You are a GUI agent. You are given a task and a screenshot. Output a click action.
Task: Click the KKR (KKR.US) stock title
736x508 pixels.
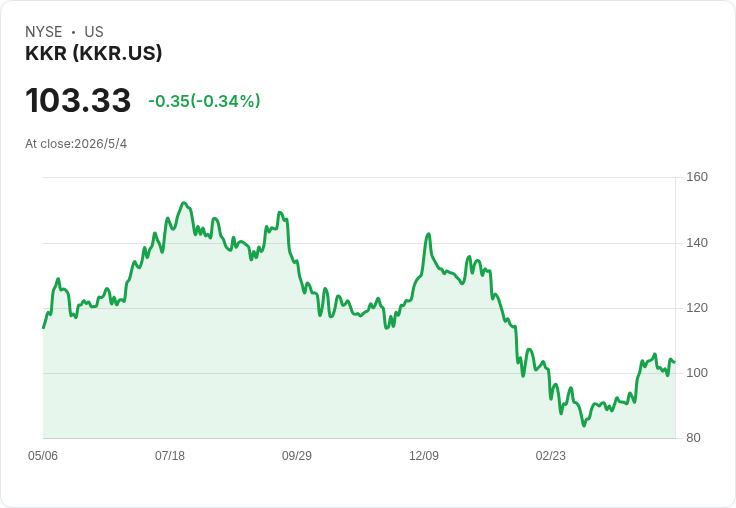(x=93, y=53)
